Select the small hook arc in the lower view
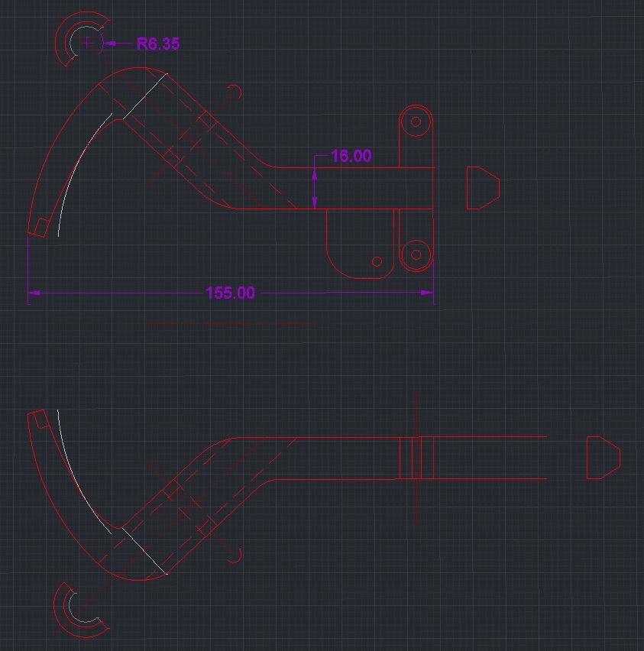This screenshot has height=651, width=644. [x=238, y=555]
